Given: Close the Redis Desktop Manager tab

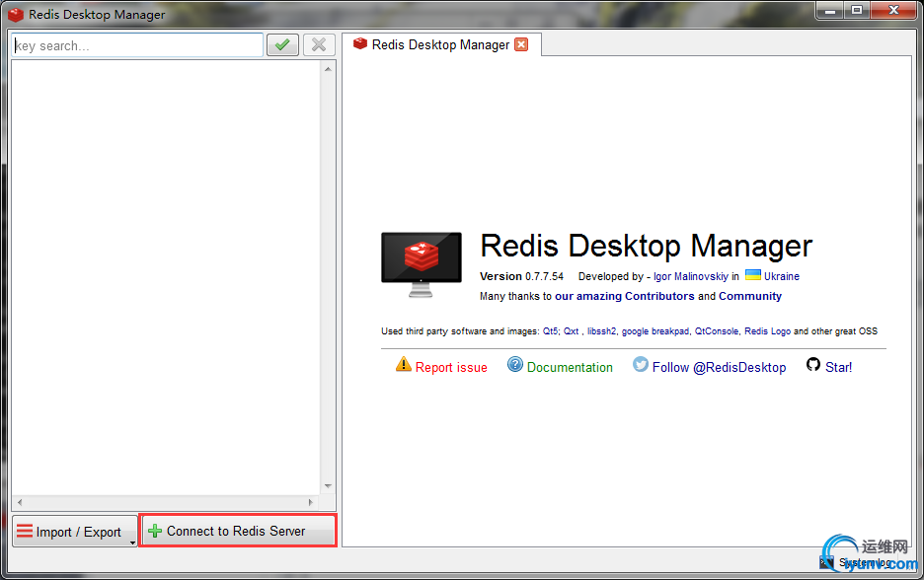Looking at the screenshot, I should (x=521, y=44).
